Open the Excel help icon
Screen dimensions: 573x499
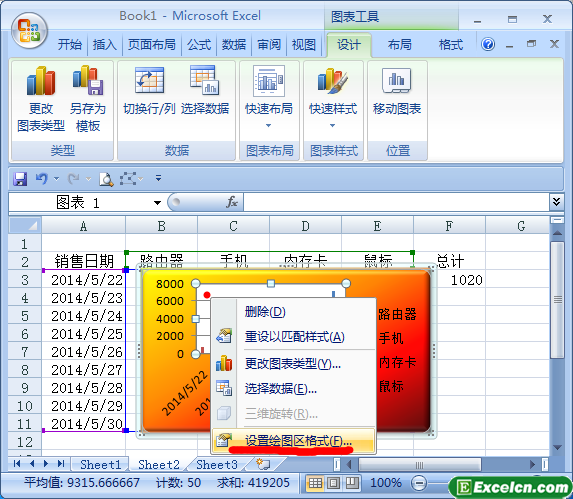click(x=488, y=45)
